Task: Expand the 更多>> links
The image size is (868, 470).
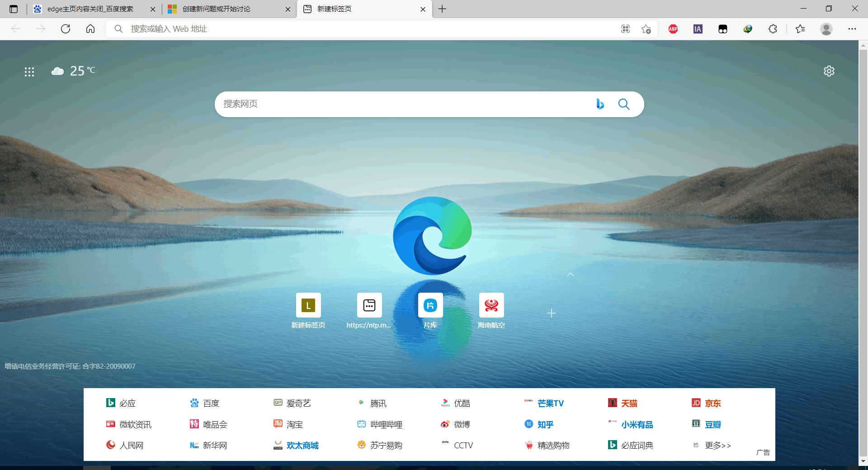Action: point(712,445)
